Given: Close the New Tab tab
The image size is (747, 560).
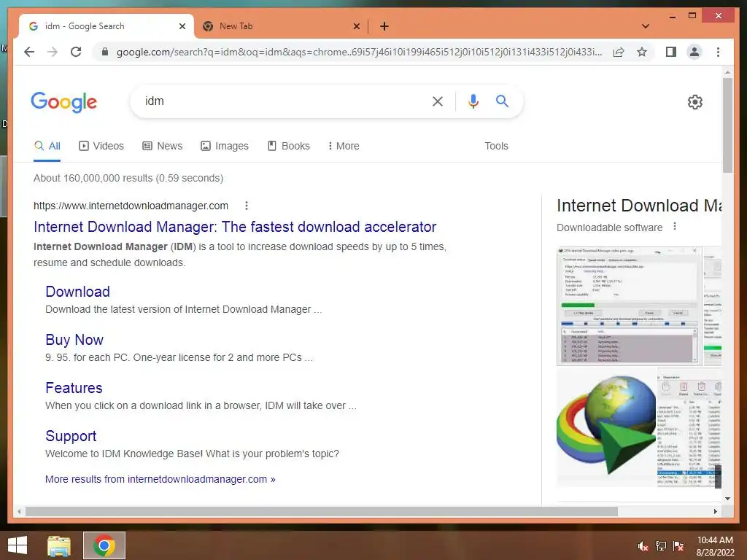Looking at the screenshot, I should [356, 26].
